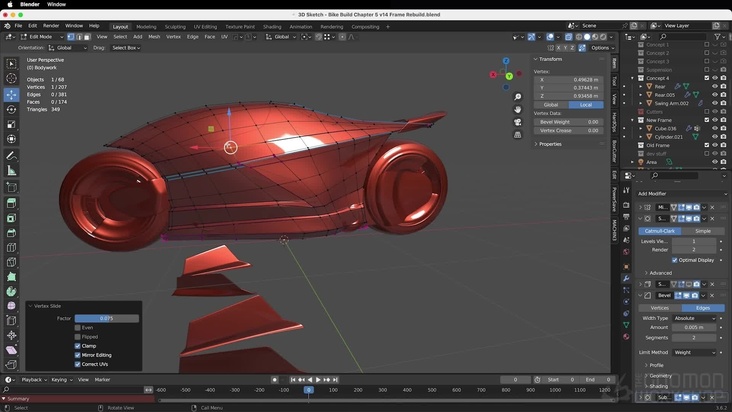
Task: Activate the Move tool
Action: click(x=12, y=94)
